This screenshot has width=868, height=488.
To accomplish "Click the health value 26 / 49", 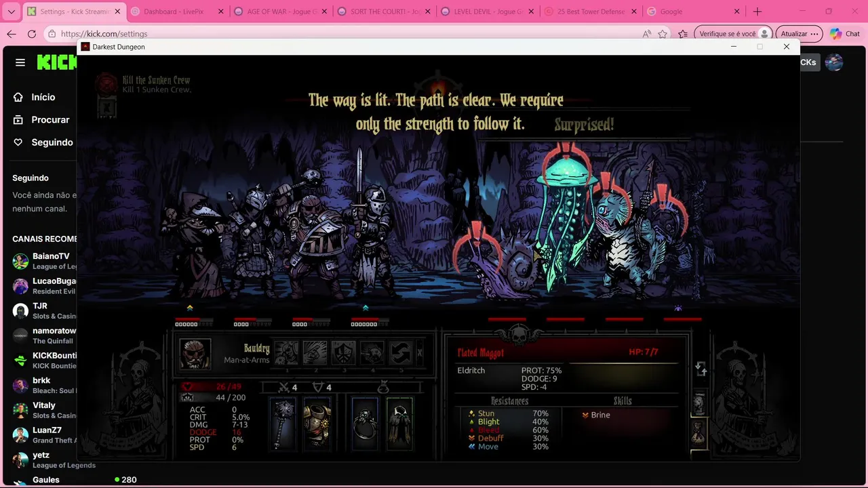I will point(229,387).
